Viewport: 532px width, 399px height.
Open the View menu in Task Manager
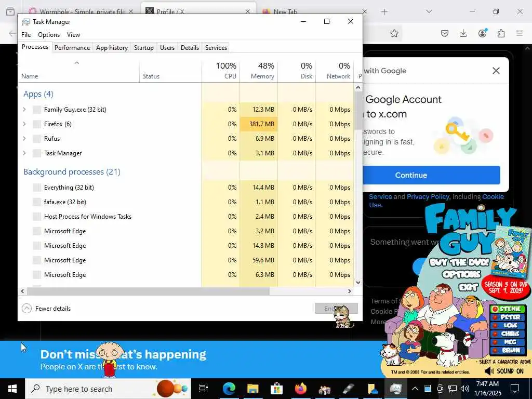[73, 35]
